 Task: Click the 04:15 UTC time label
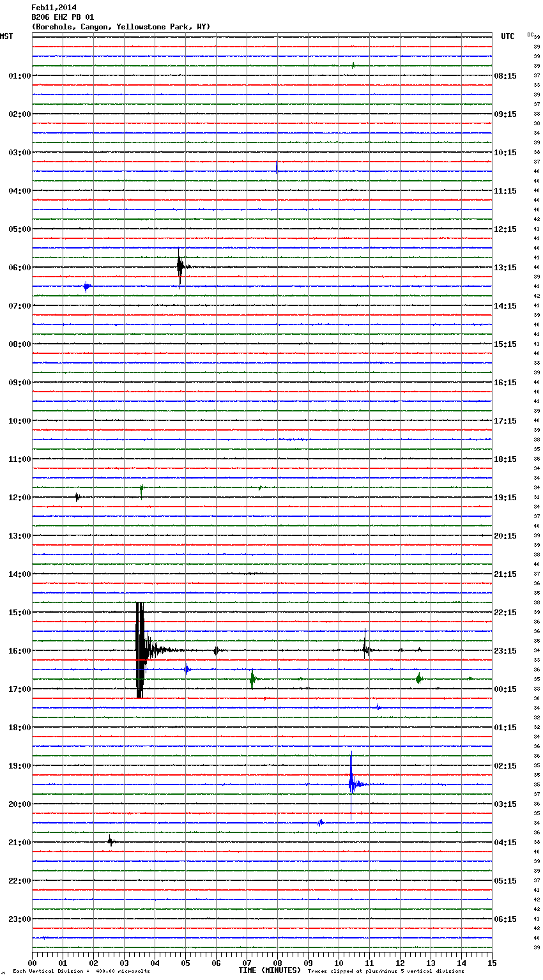505,843
